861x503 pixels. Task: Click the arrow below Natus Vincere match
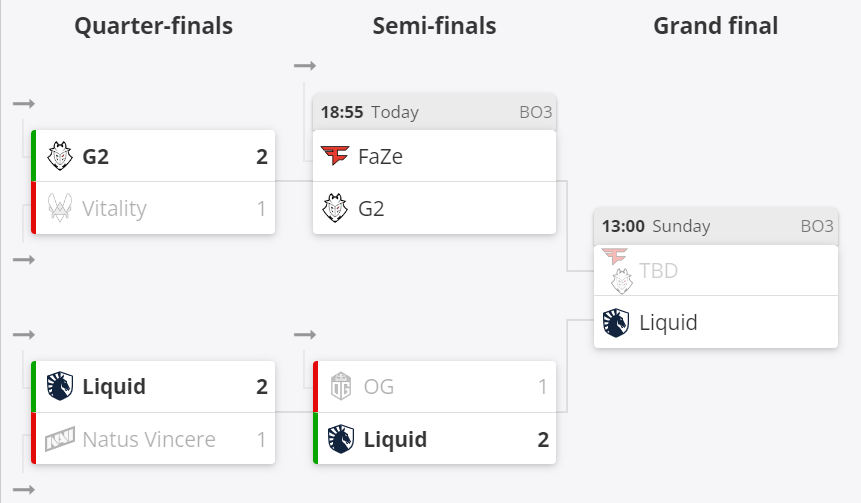24,489
